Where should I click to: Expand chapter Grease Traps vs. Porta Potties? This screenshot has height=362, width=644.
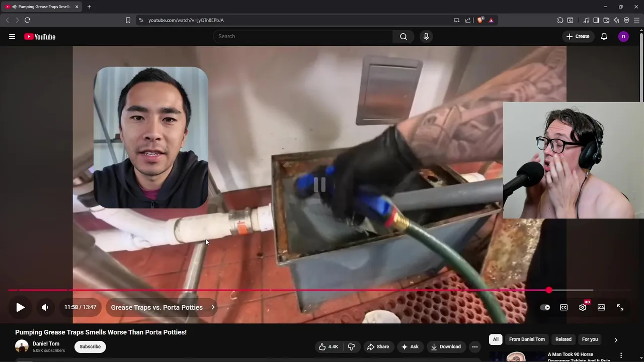tap(163, 307)
